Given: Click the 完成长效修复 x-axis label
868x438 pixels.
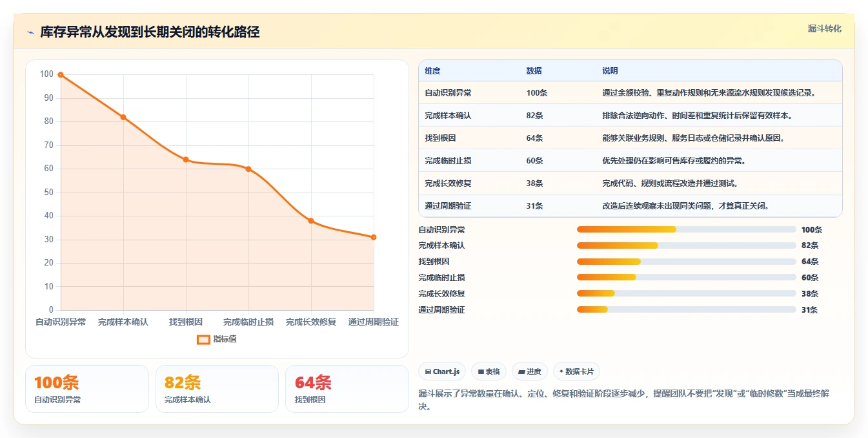Looking at the screenshot, I should pyautogui.click(x=311, y=322).
